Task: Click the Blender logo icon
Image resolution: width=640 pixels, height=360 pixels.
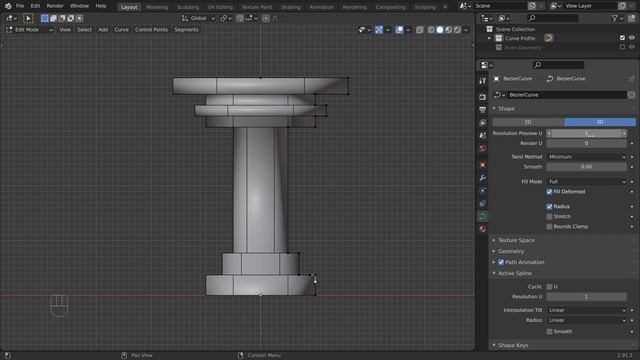Action: pyautogui.click(x=8, y=6)
